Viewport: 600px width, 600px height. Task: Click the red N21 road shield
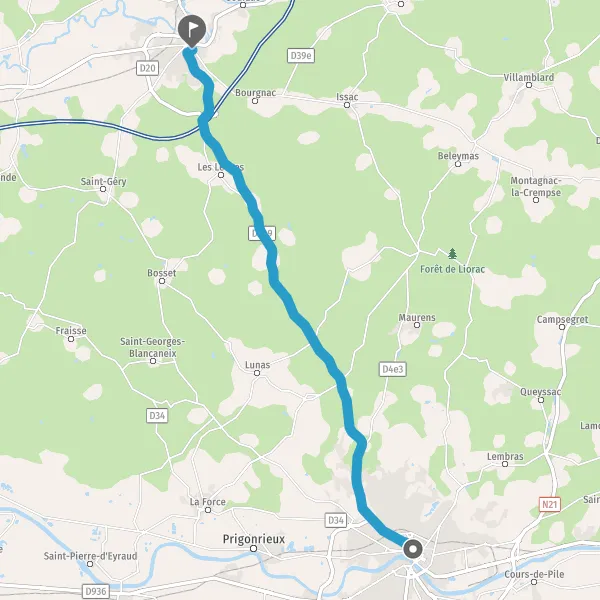[x=550, y=504]
